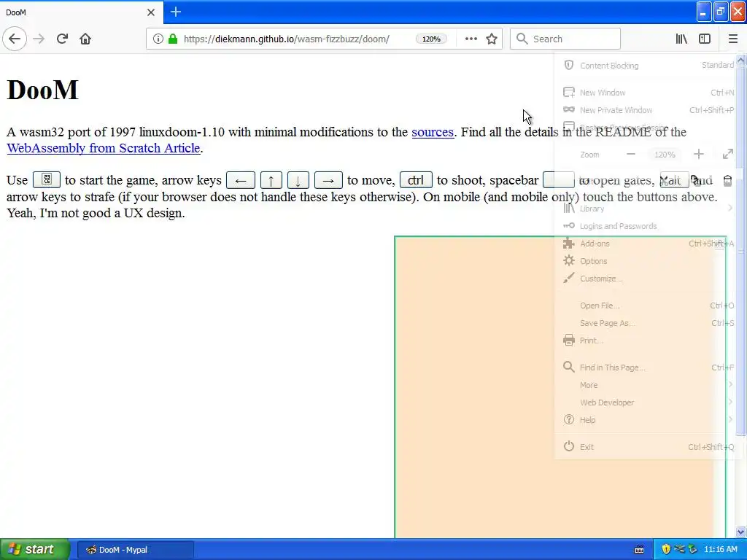Click the DooM game canvas area
Screen dimensions: 747x560
click(x=560, y=386)
